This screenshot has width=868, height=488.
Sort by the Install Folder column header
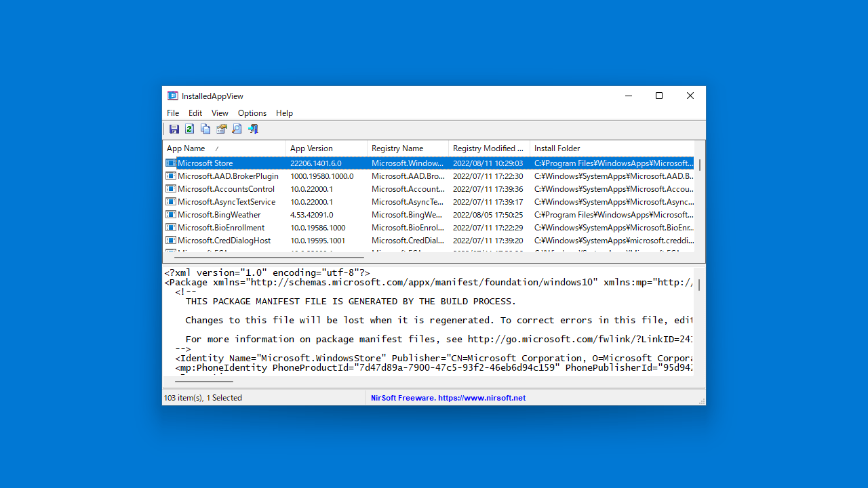point(612,148)
